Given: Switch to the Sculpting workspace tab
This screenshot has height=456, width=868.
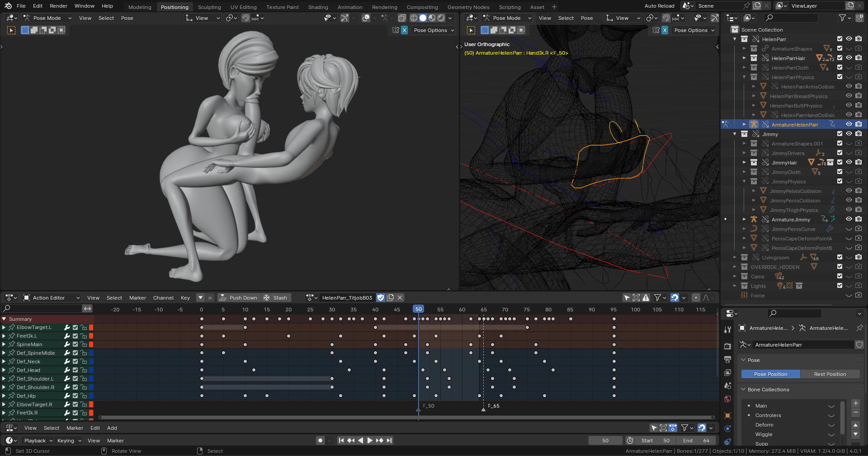Looking at the screenshot, I should [x=209, y=7].
